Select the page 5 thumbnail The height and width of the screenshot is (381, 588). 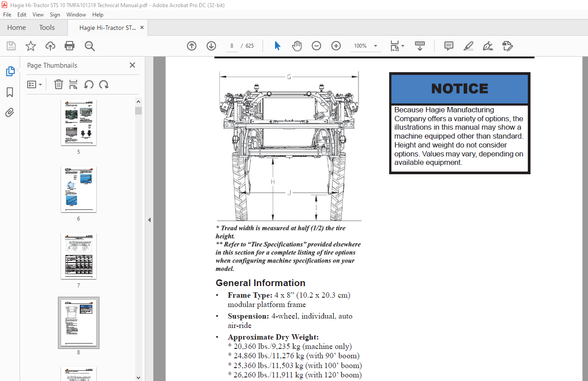(78, 122)
